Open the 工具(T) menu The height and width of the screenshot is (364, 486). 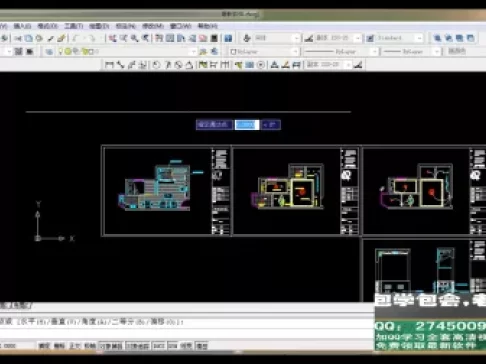tap(73, 26)
